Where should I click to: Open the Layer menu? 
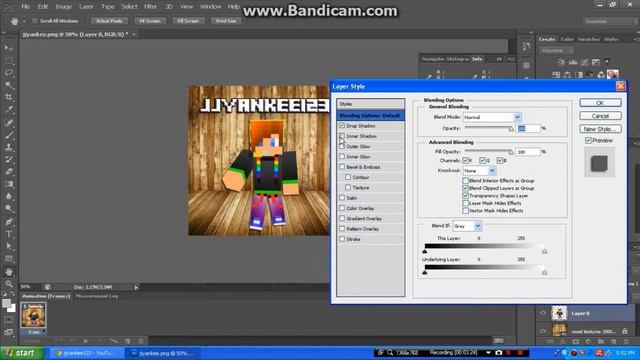point(86,7)
